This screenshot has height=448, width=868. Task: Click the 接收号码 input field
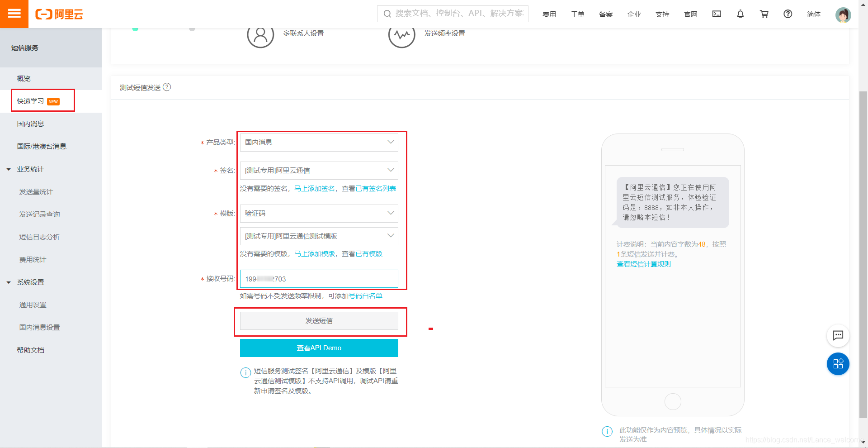[x=319, y=279]
